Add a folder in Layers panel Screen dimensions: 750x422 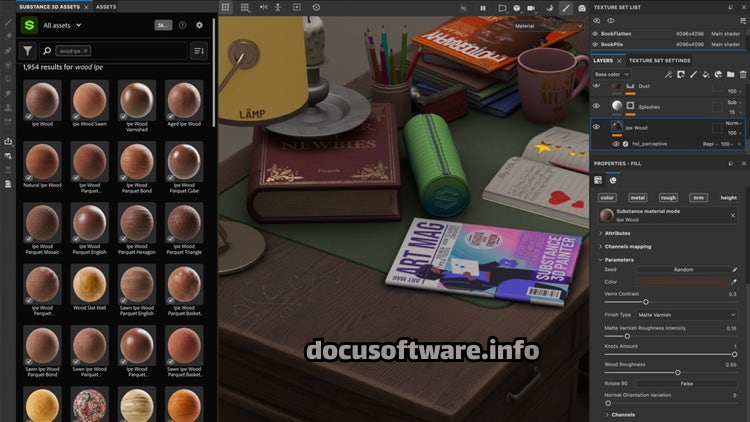[731, 74]
